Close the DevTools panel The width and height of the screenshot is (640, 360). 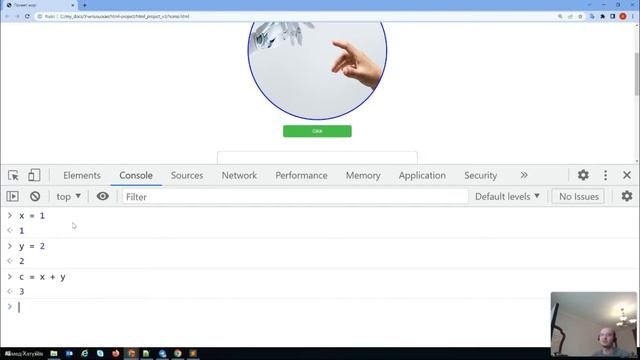627,175
